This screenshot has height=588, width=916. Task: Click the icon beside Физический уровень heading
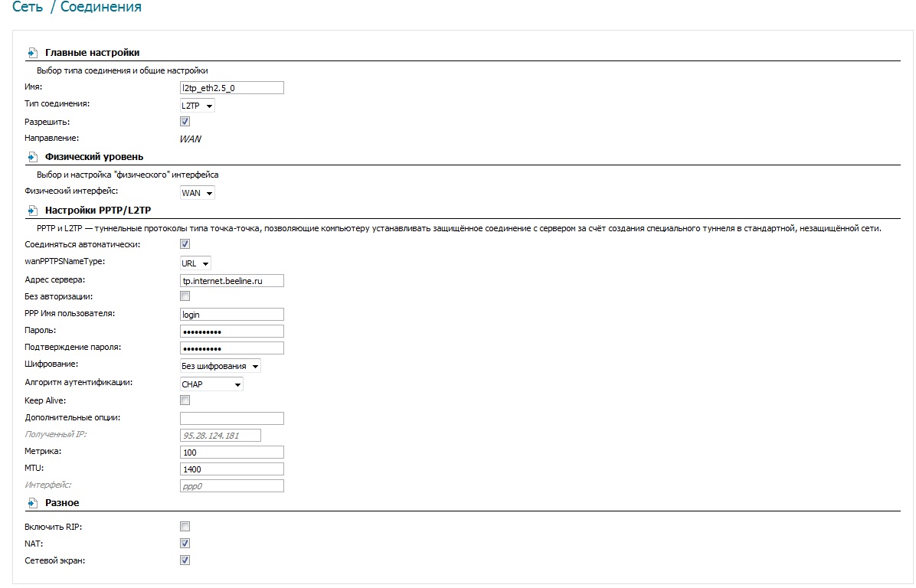click(x=33, y=157)
